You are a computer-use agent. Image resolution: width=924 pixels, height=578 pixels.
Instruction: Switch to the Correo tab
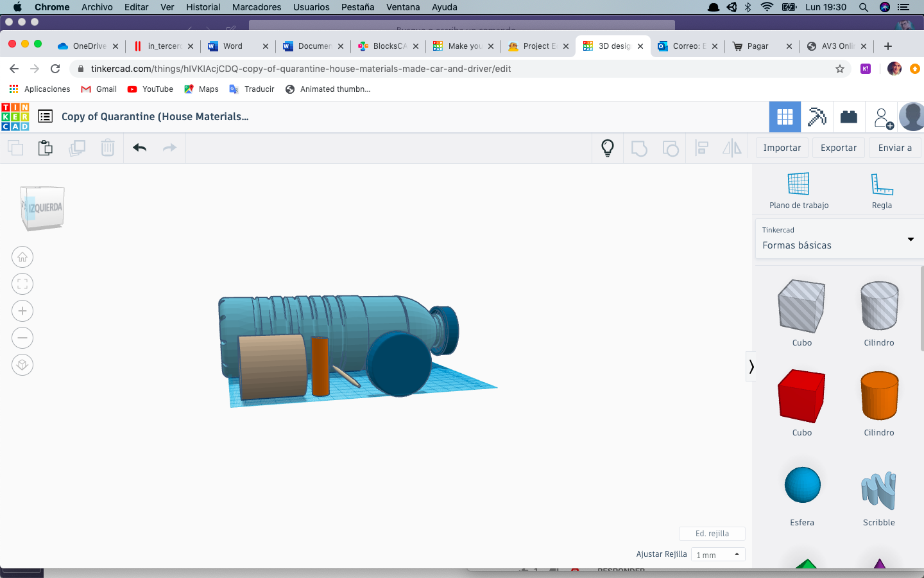(x=689, y=46)
